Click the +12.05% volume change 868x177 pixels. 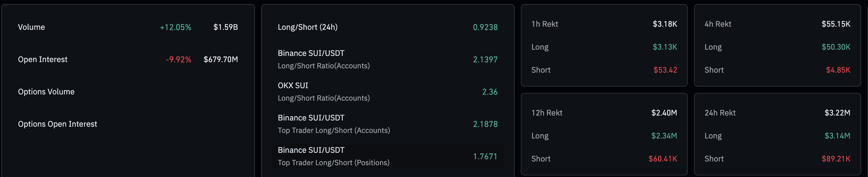coord(175,27)
